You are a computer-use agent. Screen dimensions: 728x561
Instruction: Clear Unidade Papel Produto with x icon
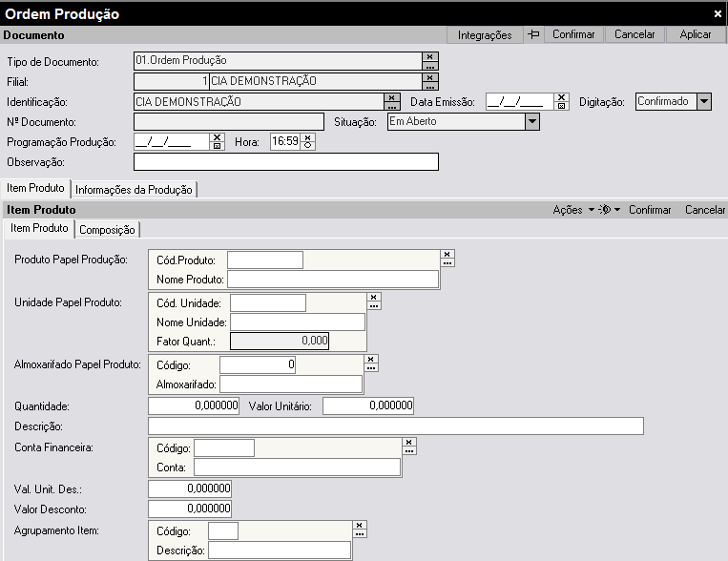click(x=374, y=297)
